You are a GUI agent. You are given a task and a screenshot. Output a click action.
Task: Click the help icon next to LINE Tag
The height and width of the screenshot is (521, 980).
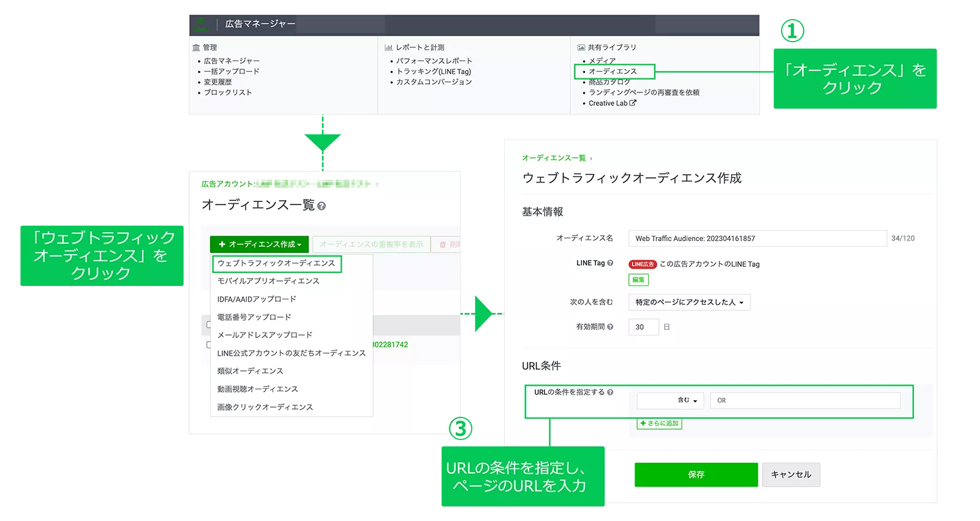(x=610, y=263)
